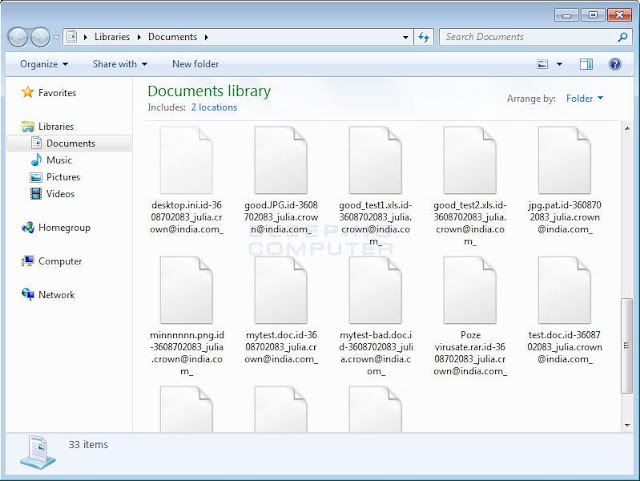Click the Documents library heading

pos(209,91)
